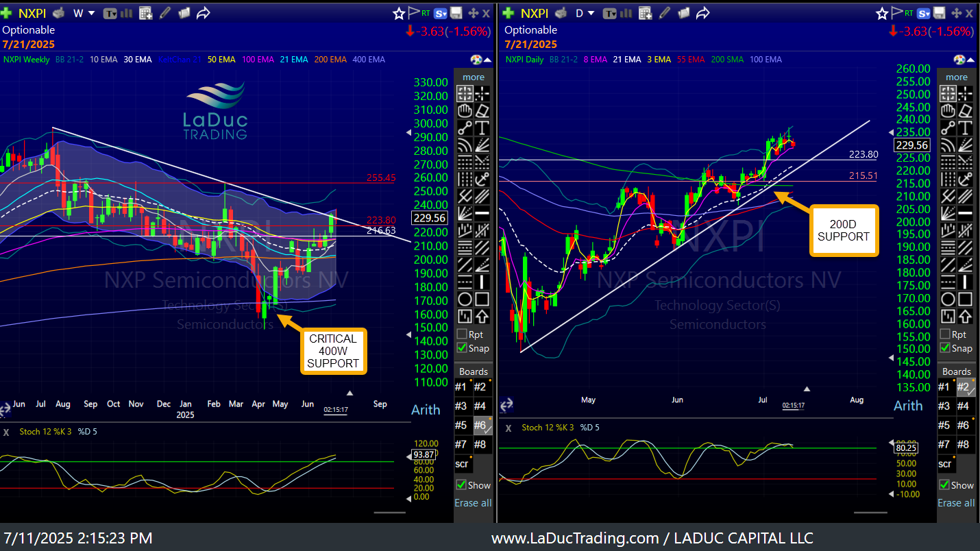The width and height of the screenshot is (980, 551).
Task: Uncheck the Show checkbox beside weekly chart
Action: click(462, 485)
